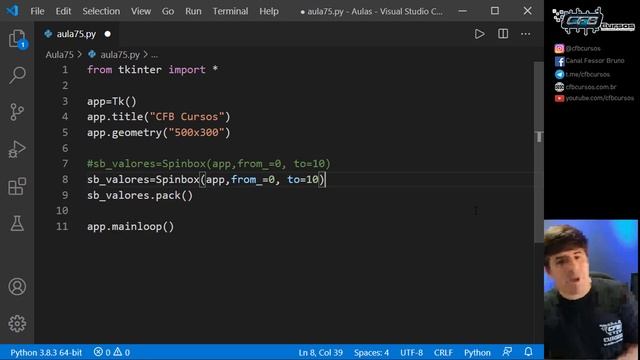
Task: Click the CFB Cursos logo
Action: 594,21
